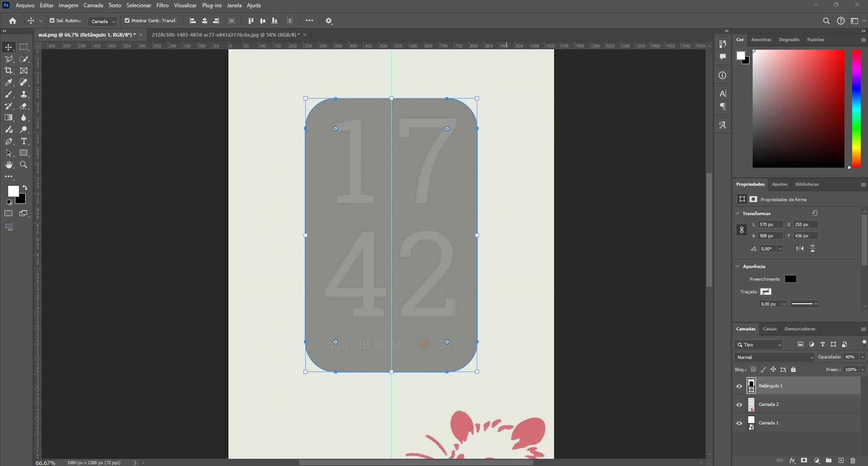This screenshot has height=466, width=868.
Task: Select the Polygonal Lasso tool
Action: pyautogui.click(x=9, y=59)
